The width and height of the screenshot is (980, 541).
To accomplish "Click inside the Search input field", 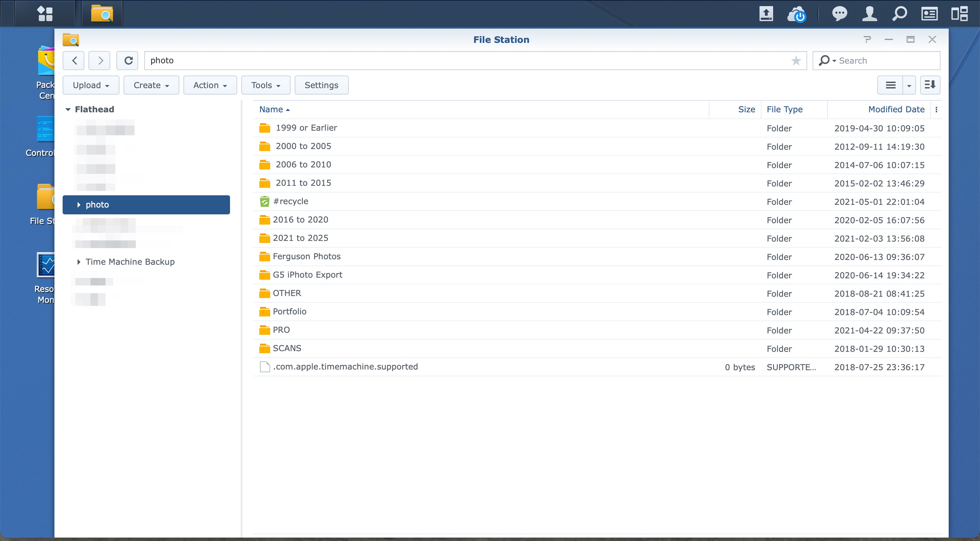I will (x=886, y=61).
